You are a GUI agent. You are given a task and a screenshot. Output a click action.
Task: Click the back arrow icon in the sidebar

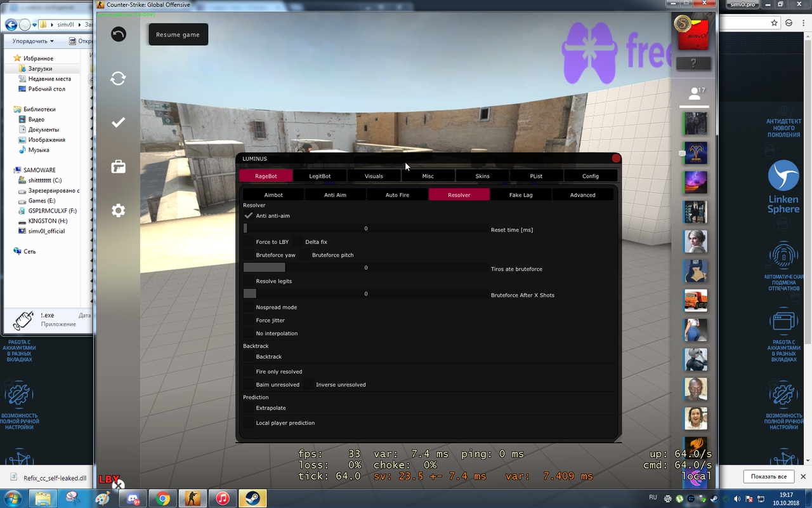click(x=119, y=34)
